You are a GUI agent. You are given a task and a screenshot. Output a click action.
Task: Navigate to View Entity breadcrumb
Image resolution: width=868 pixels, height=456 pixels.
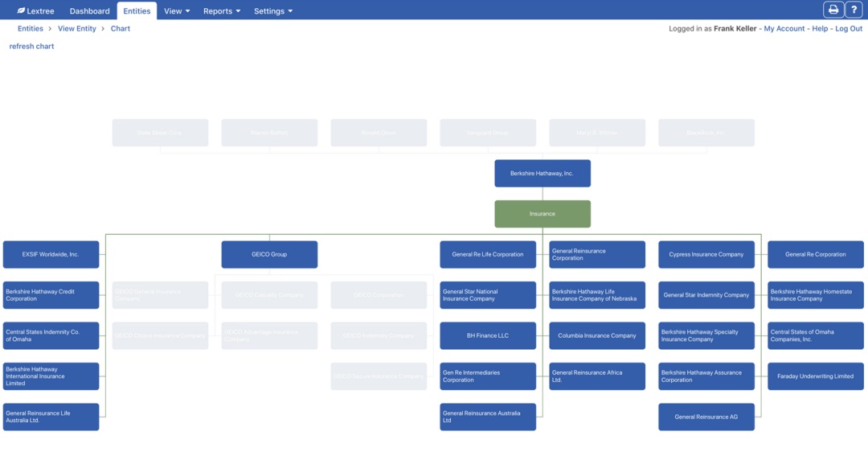coord(77,29)
